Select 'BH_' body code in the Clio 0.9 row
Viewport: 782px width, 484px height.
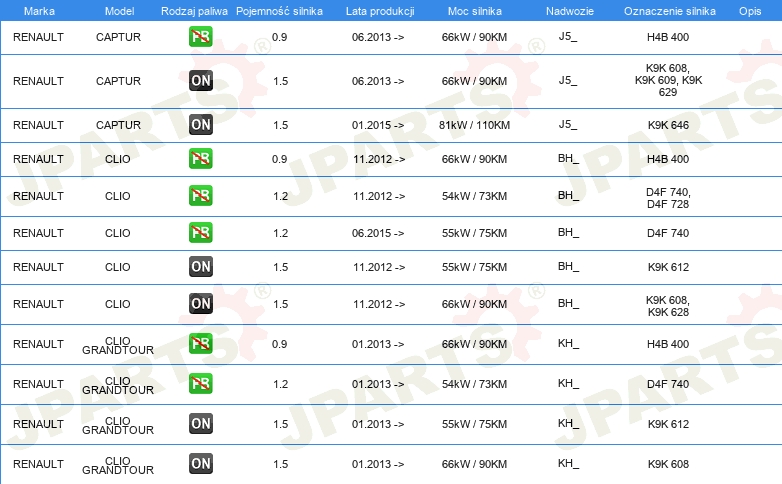[x=569, y=159]
